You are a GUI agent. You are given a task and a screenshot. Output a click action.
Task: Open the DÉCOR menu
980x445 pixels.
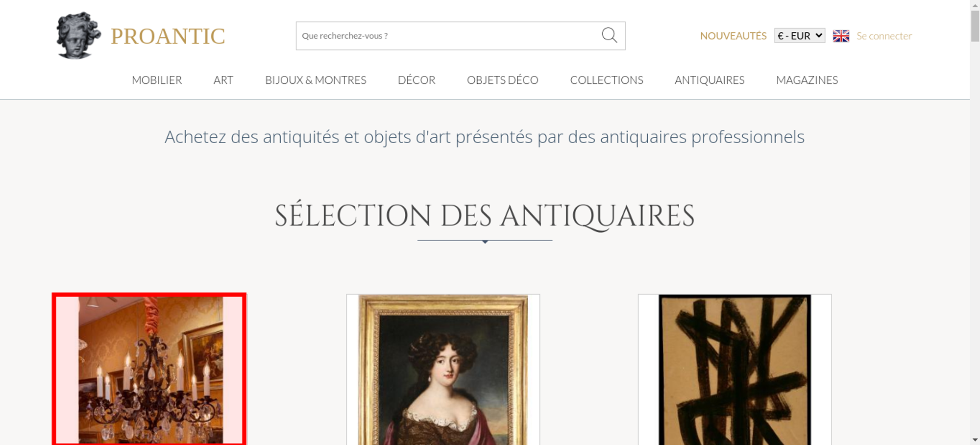point(416,80)
